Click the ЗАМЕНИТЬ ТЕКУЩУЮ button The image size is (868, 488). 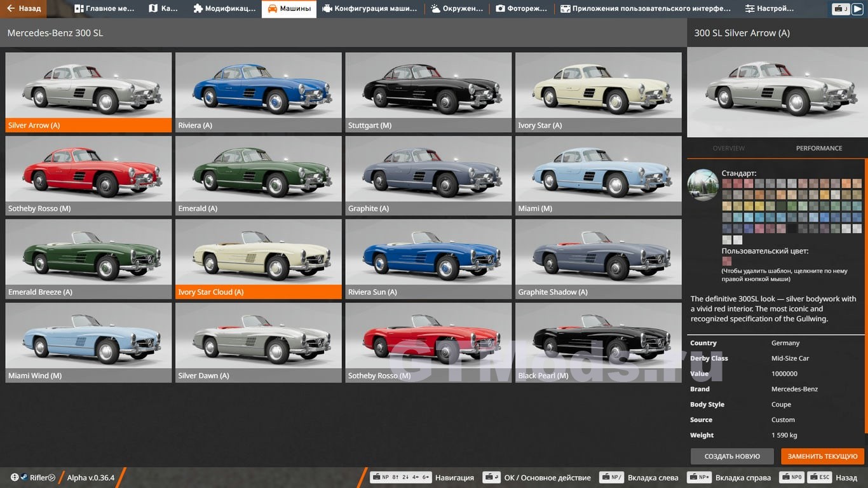click(822, 456)
